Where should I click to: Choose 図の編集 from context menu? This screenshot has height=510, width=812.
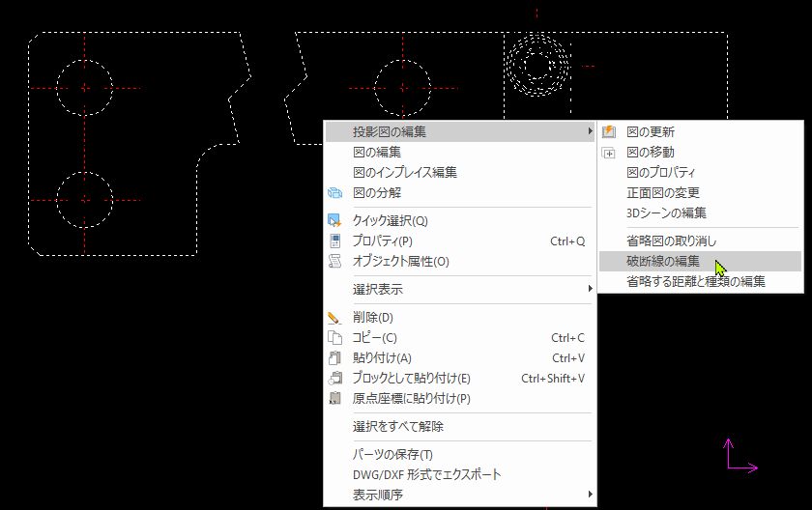(x=460, y=152)
